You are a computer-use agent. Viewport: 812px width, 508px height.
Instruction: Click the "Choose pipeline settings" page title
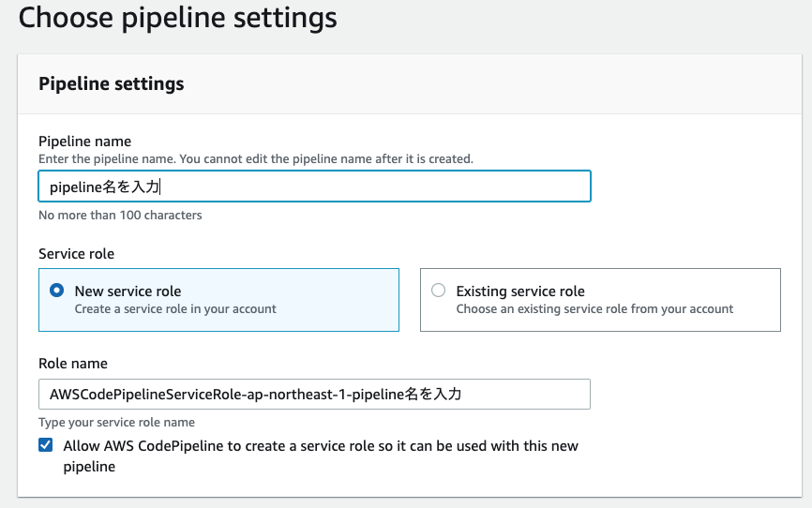pyautogui.click(x=178, y=18)
